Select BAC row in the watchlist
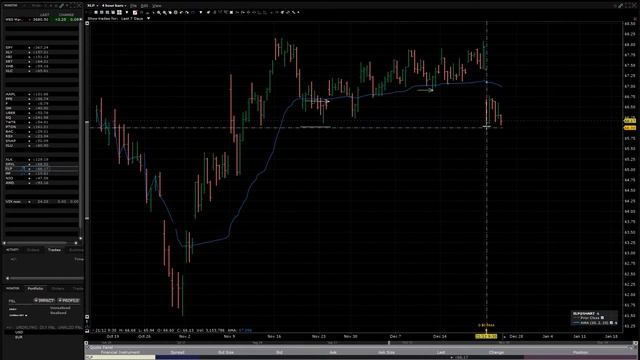Screen dimensions: 640x360 tap(41, 131)
